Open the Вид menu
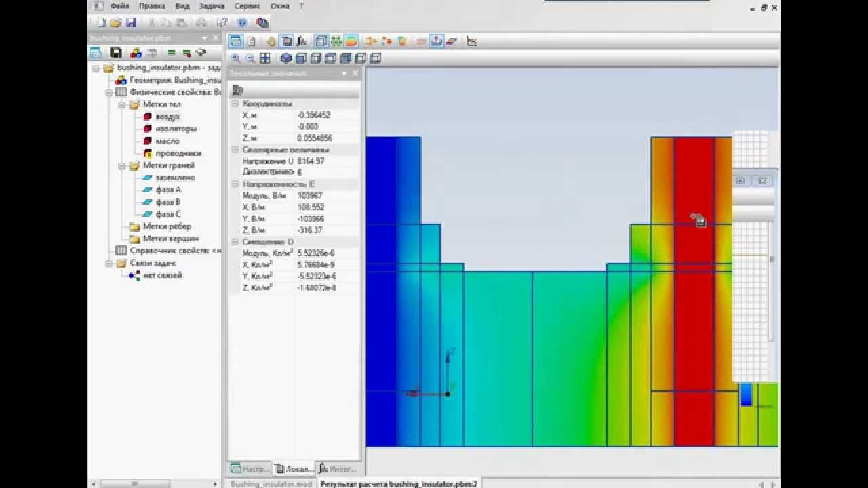This screenshot has height=488, width=868. tap(182, 6)
